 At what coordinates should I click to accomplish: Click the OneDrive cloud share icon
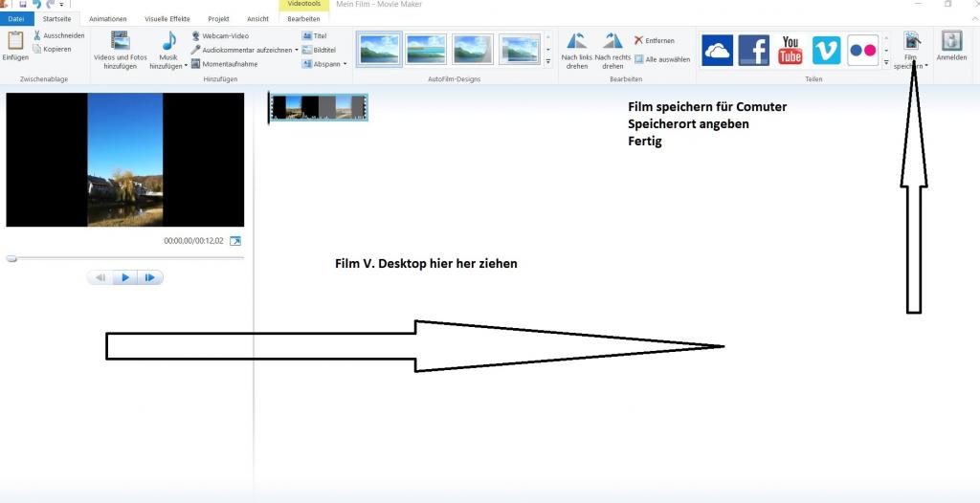click(717, 50)
